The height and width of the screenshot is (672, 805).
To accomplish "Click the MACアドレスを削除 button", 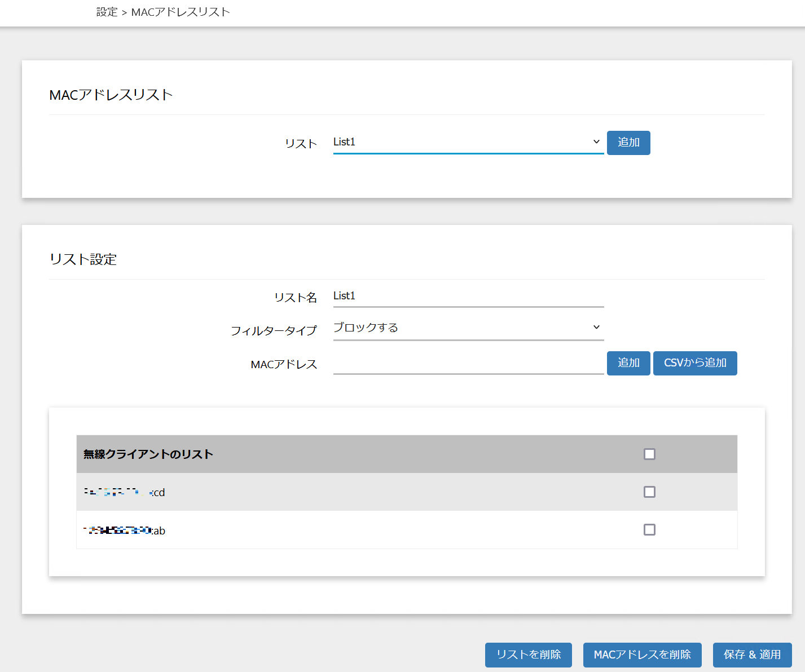I will point(642,655).
